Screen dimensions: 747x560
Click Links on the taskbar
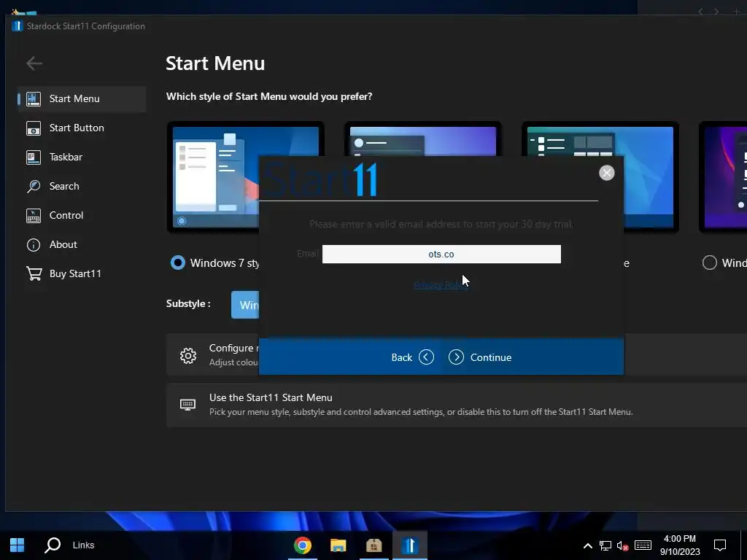pyautogui.click(x=83, y=545)
